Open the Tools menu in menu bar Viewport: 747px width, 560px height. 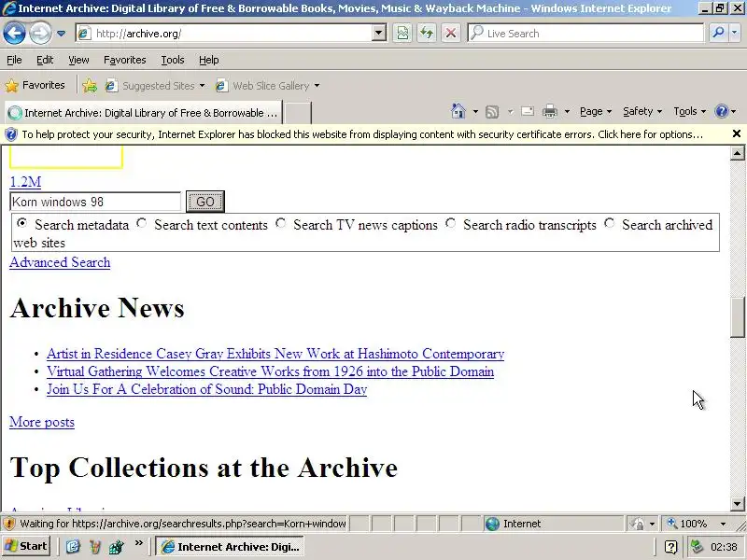[x=173, y=60]
